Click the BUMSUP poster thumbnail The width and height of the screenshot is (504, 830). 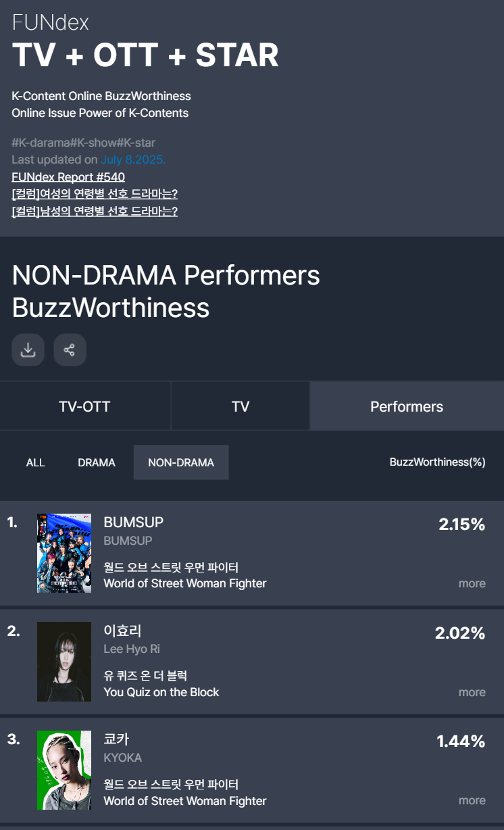point(64,553)
